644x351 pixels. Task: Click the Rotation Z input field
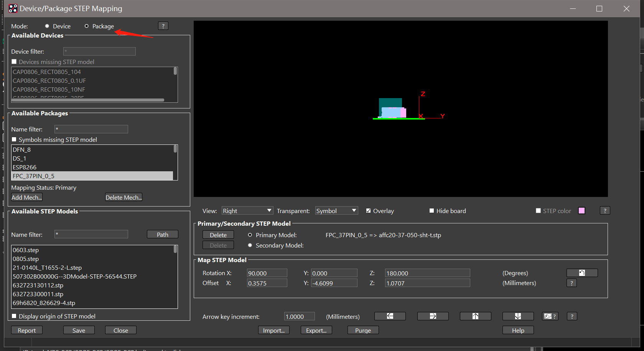(428, 273)
